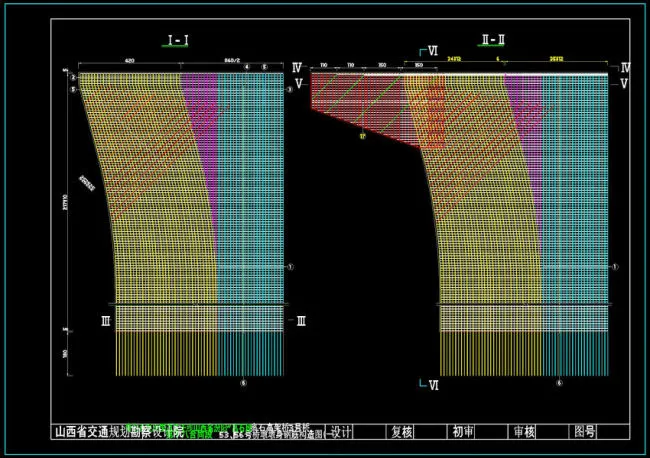Click the green VI cut marker above section II-II

pyautogui.click(x=432, y=50)
